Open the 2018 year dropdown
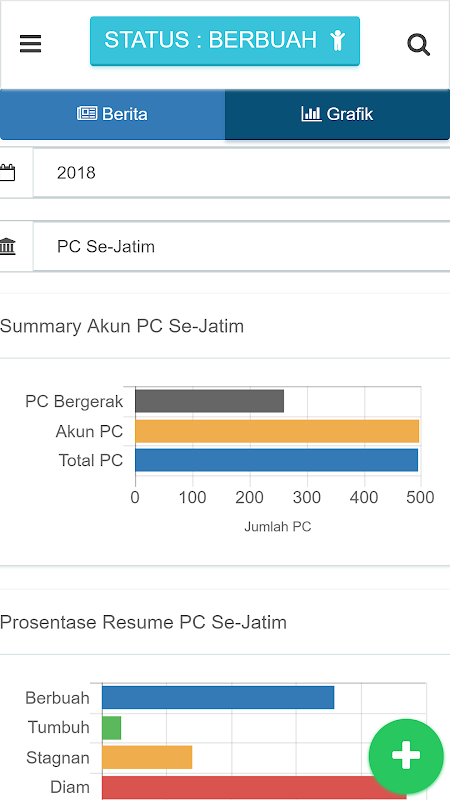This screenshot has height=800, width=450. [x=241, y=173]
